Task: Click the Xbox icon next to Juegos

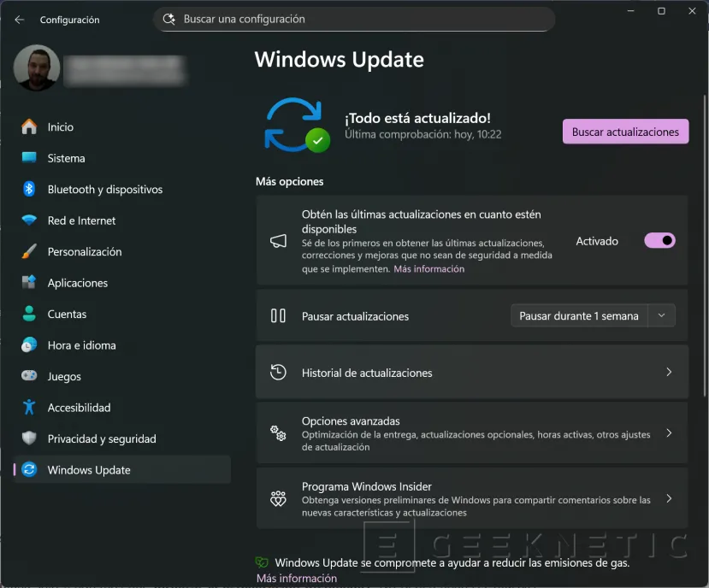Action: (28, 376)
